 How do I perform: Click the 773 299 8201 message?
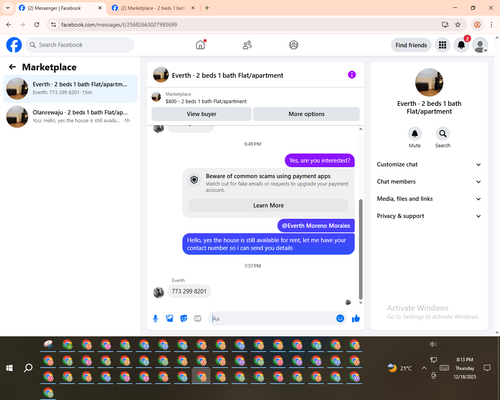[189, 291]
